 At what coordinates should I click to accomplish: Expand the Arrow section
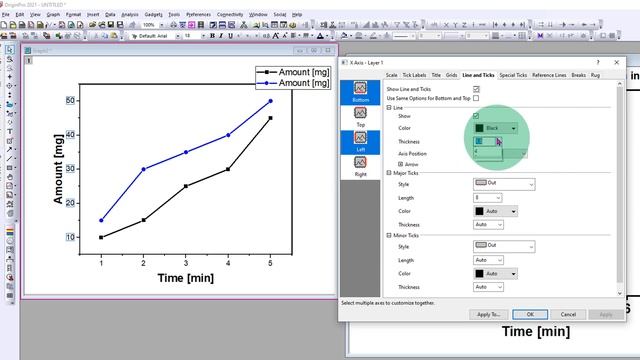click(400, 164)
